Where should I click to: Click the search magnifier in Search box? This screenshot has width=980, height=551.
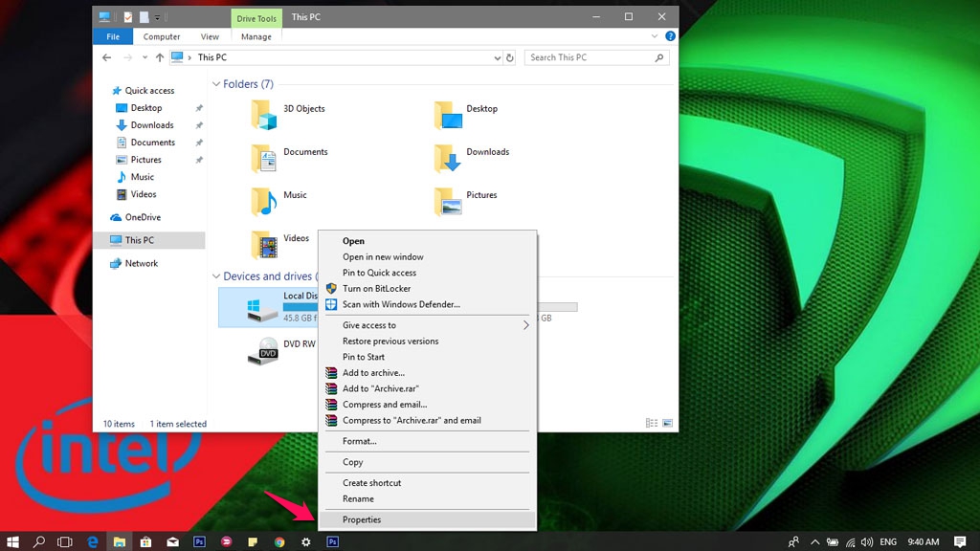tap(658, 57)
